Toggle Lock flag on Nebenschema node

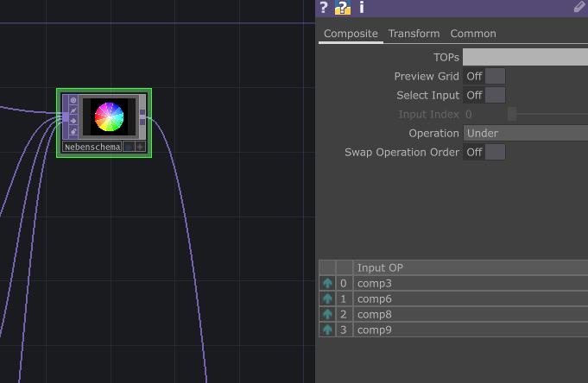pos(73,131)
